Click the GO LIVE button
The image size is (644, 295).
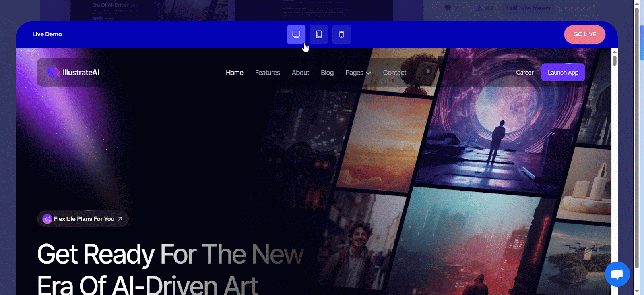(584, 34)
